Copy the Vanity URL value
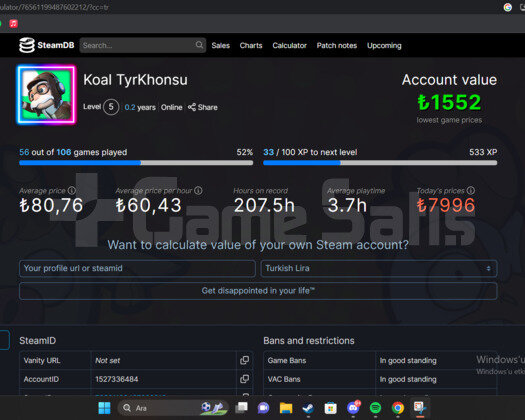Image resolution: width=525 pixels, height=420 pixels. point(244,360)
